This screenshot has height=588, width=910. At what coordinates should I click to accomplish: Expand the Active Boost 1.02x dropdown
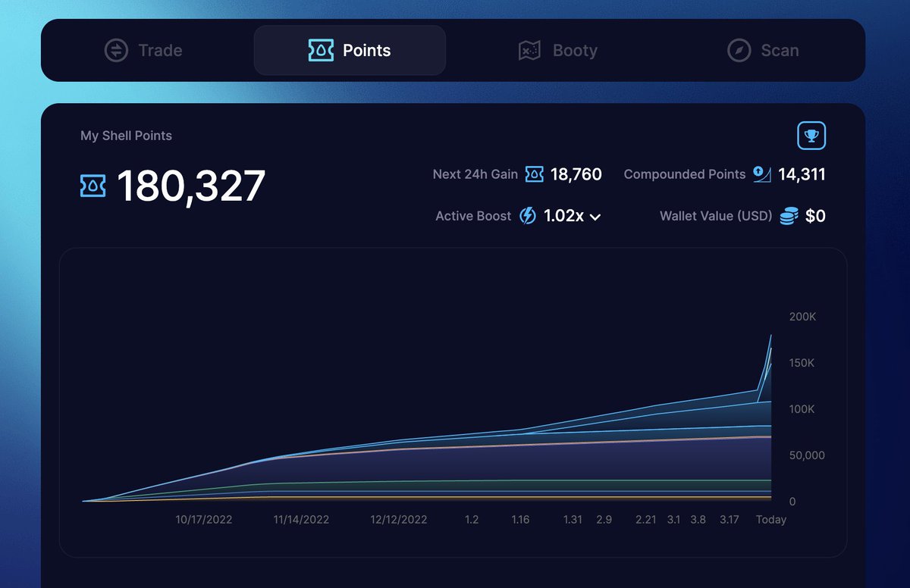pos(594,216)
